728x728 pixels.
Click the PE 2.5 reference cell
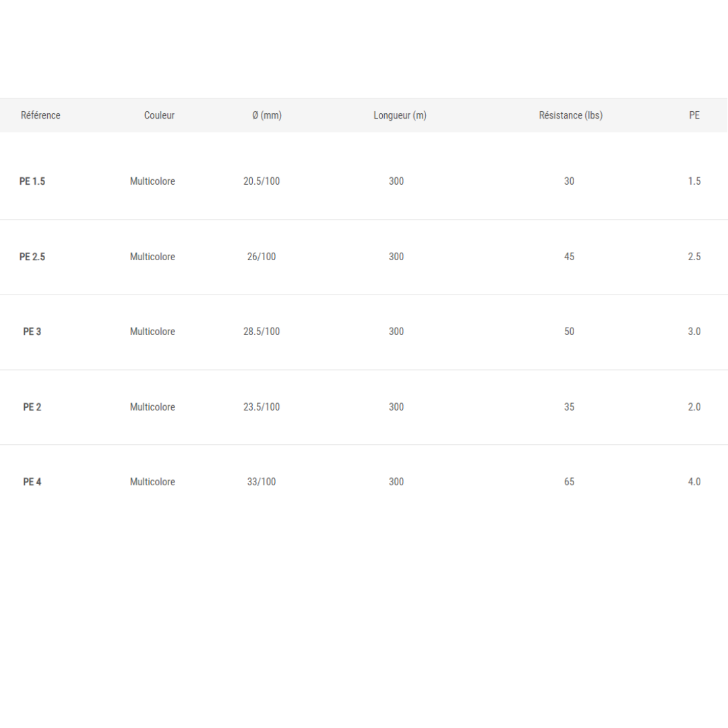pyautogui.click(x=32, y=257)
